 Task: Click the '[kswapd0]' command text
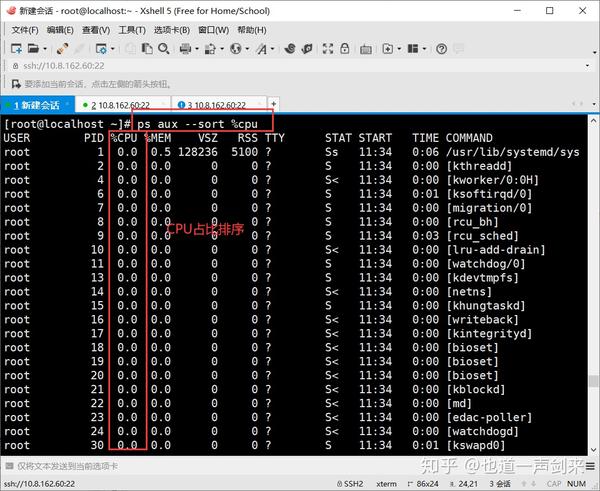[476, 445]
